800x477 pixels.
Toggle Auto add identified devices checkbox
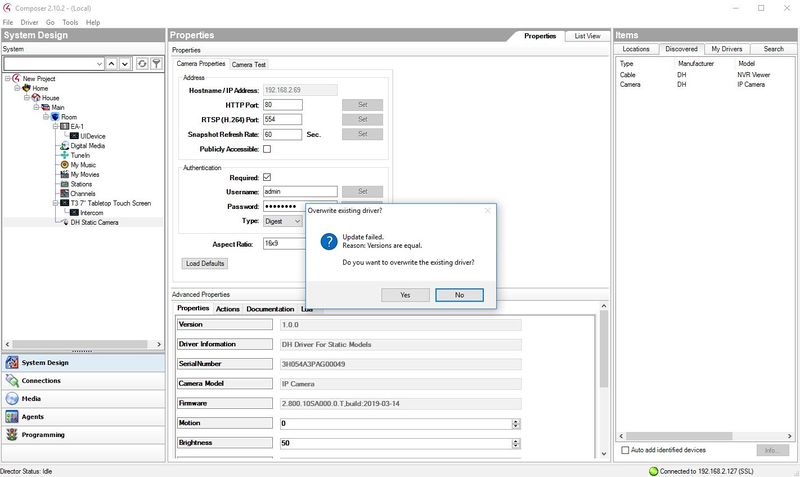[x=625, y=450]
